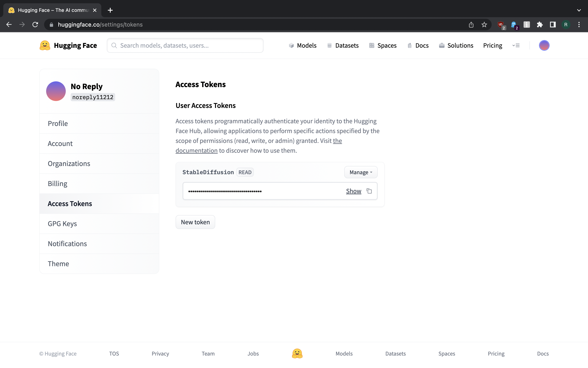This screenshot has height=368, width=588.
Task: Open Datasets link in footer
Action: pos(395,354)
